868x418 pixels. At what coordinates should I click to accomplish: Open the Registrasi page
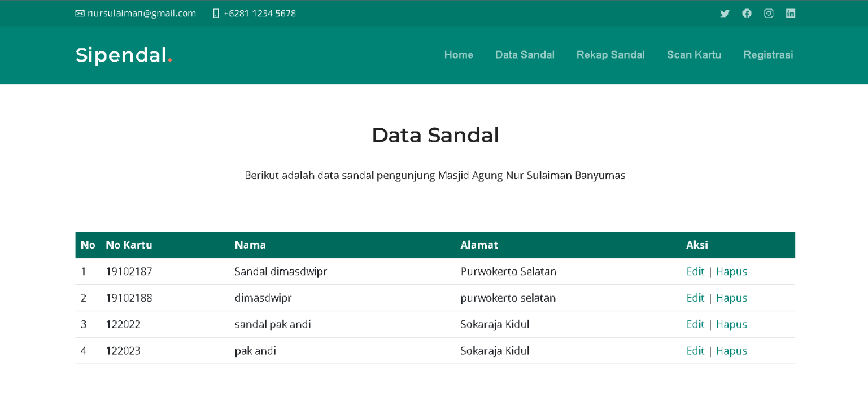[769, 55]
